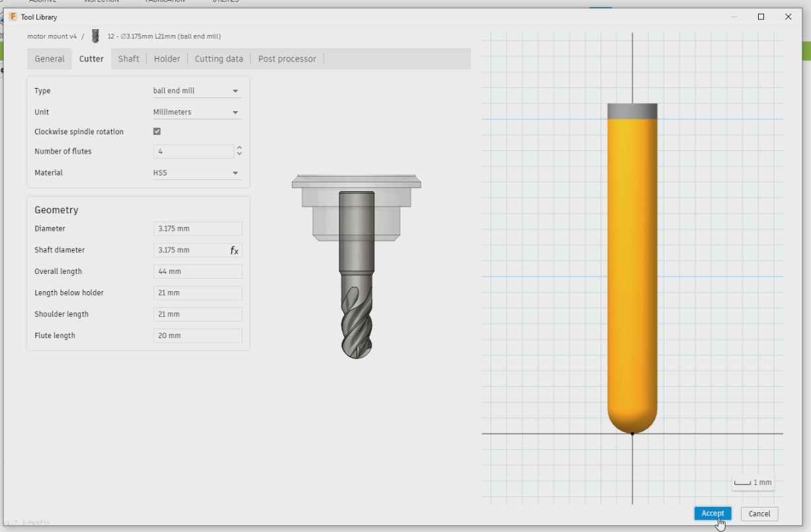This screenshot has height=532, width=811.
Task: Click the orange cutter profile in the grid view
Action: coord(632,276)
